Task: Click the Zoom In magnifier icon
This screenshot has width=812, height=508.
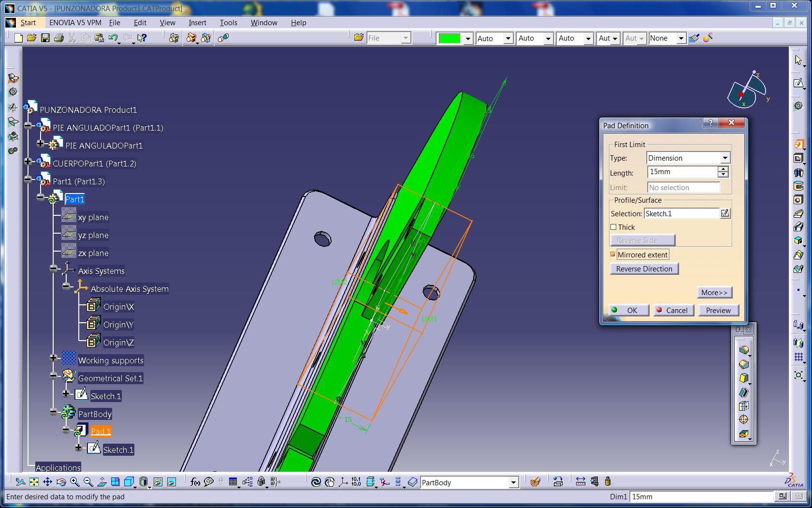Action: pyautogui.click(x=74, y=482)
